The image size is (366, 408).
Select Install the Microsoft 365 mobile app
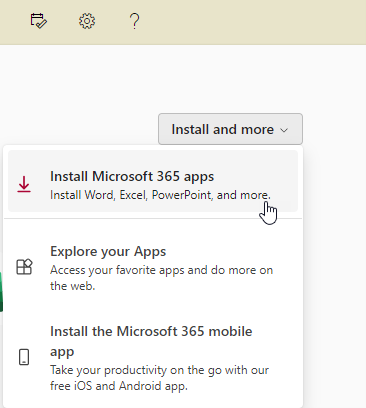point(153,358)
